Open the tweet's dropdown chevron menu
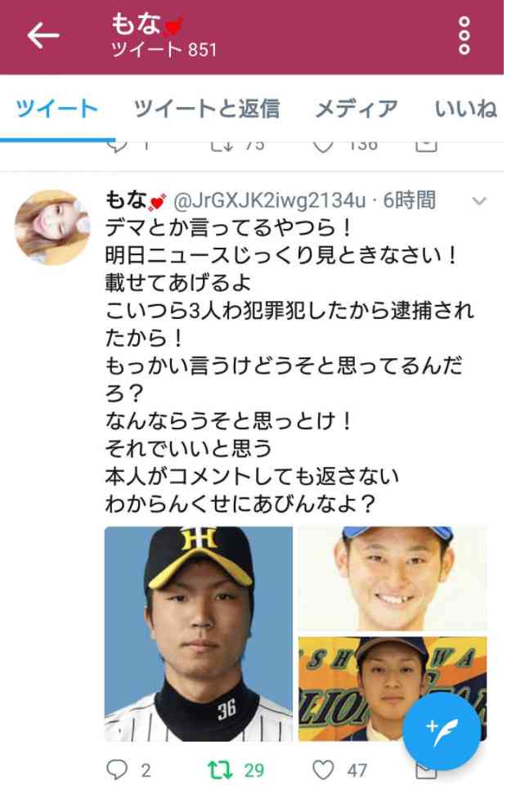The height and width of the screenshot is (812, 516). (480, 201)
